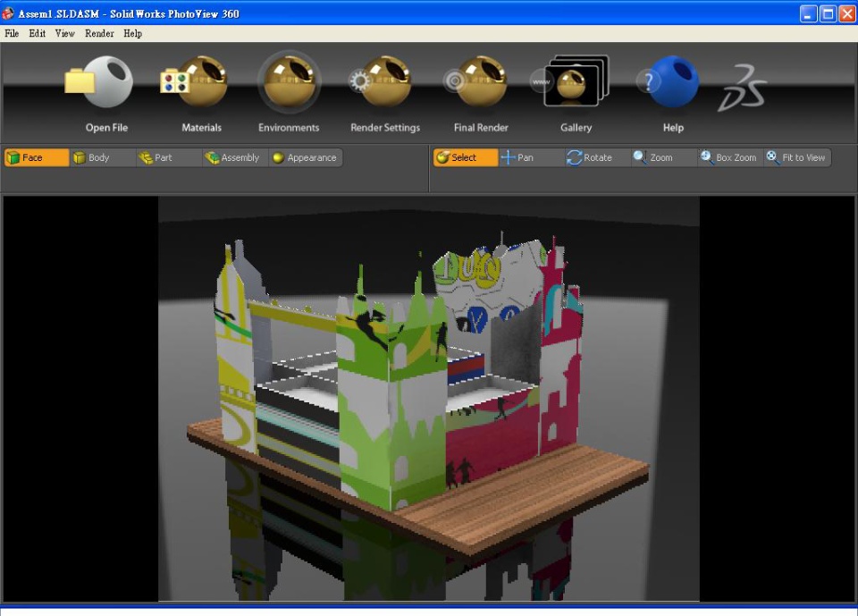Image resolution: width=858 pixels, height=616 pixels.
Task: Activate the Pan tool
Action: click(x=532, y=157)
